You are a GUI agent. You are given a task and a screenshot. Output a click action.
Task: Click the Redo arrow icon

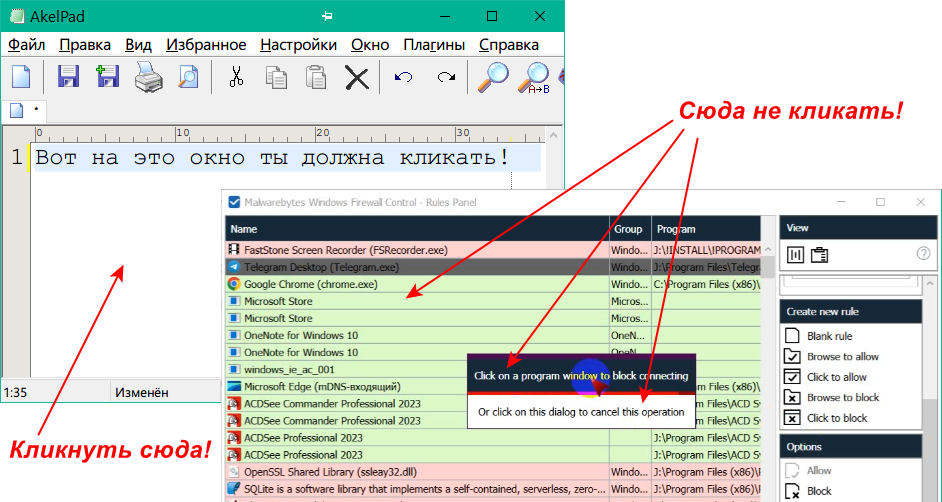click(446, 77)
